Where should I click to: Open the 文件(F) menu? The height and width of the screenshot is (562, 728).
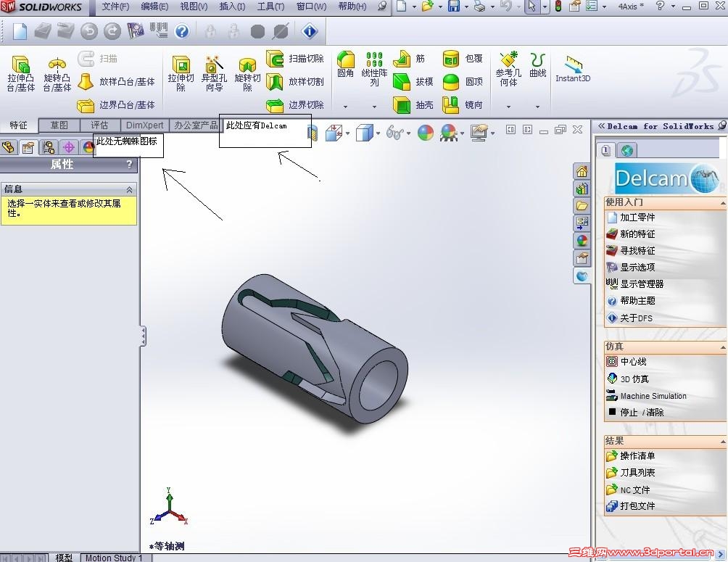115,7
